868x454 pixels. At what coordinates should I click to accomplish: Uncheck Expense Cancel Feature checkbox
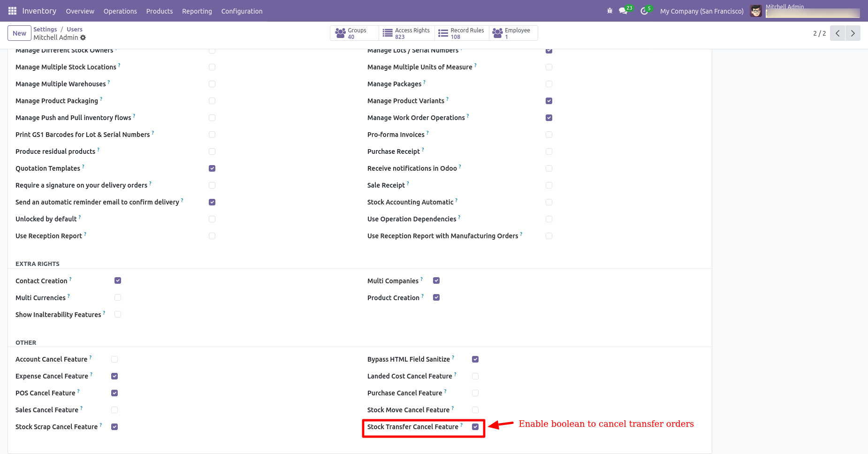[114, 376]
